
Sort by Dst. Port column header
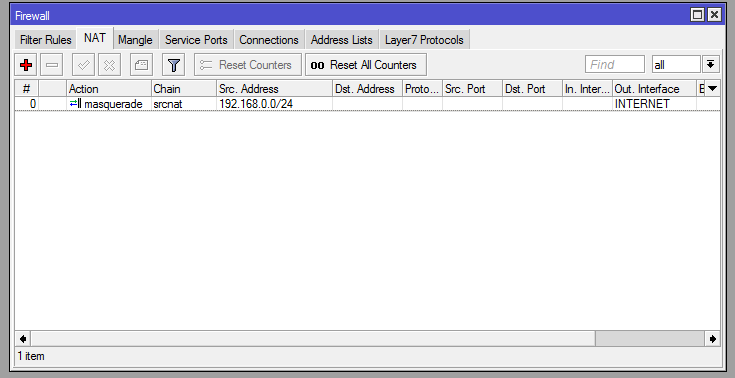[x=532, y=89]
